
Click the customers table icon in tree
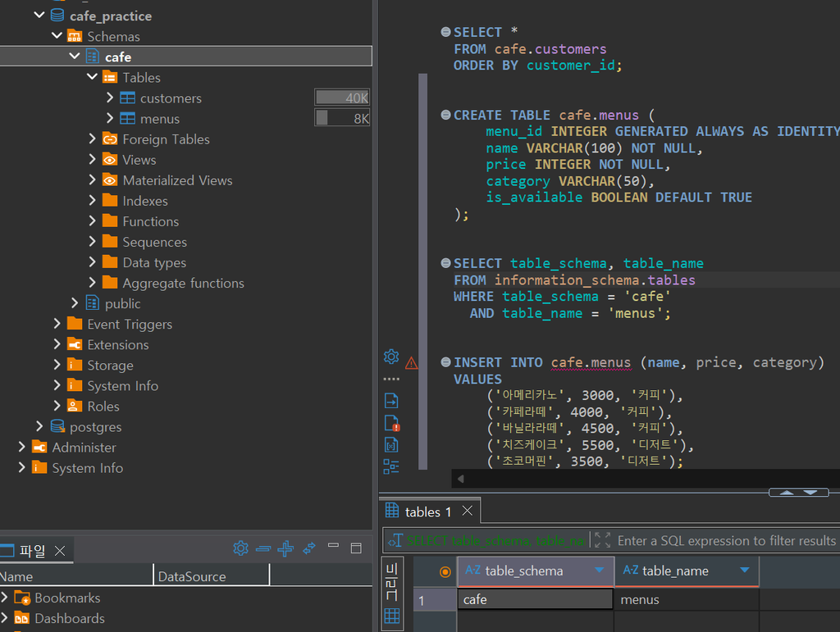coord(127,98)
